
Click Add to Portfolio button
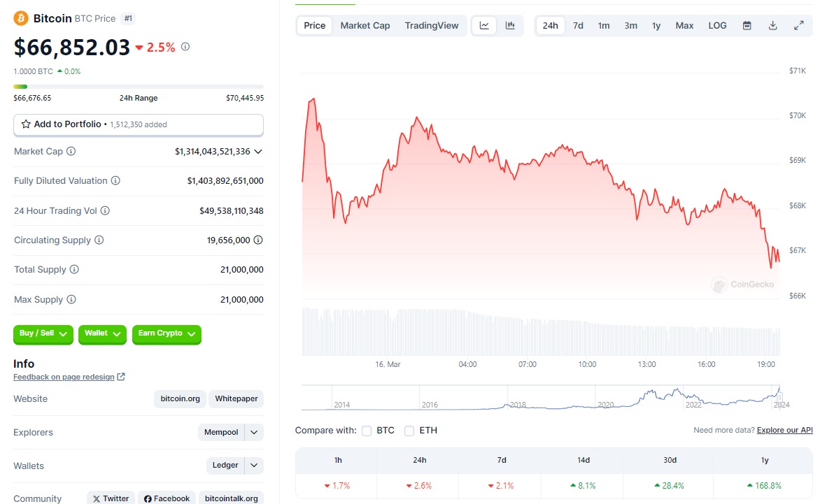pyautogui.click(x=139, y=125)
